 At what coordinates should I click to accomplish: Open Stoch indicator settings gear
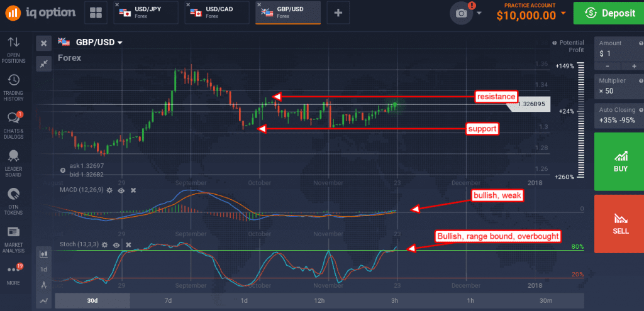coord(105,244)
